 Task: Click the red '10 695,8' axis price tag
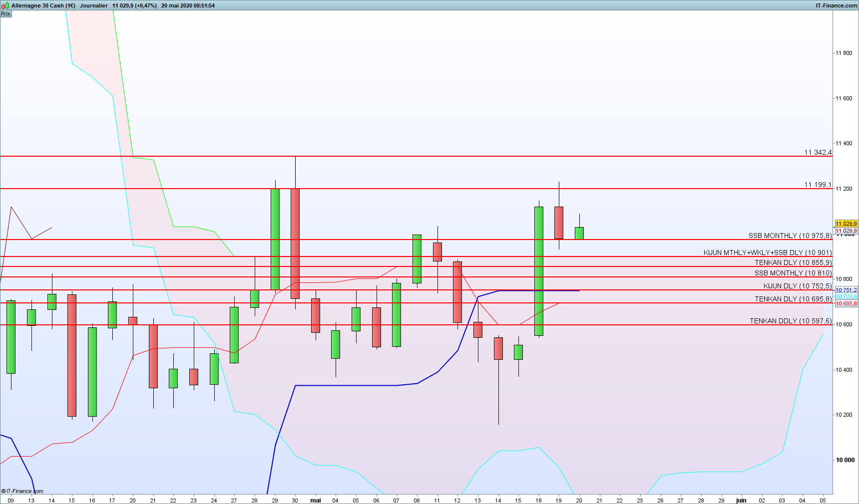click(x=846, y=303)
